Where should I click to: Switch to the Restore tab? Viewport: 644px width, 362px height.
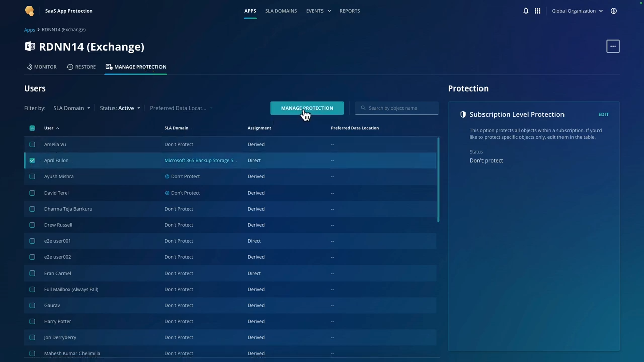(81, 67)
